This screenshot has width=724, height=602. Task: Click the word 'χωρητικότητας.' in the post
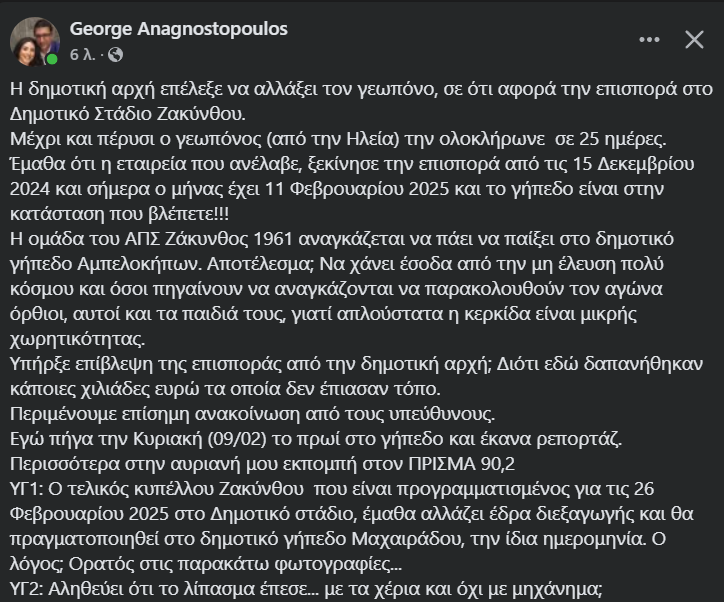pyautogui.click(x=78, y=339)
